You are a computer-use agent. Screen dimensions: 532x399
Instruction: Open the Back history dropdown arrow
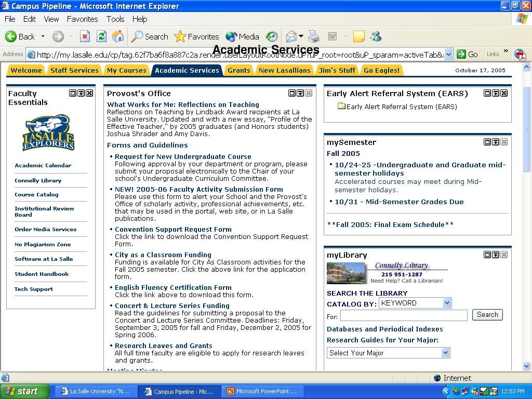point(43,36)
